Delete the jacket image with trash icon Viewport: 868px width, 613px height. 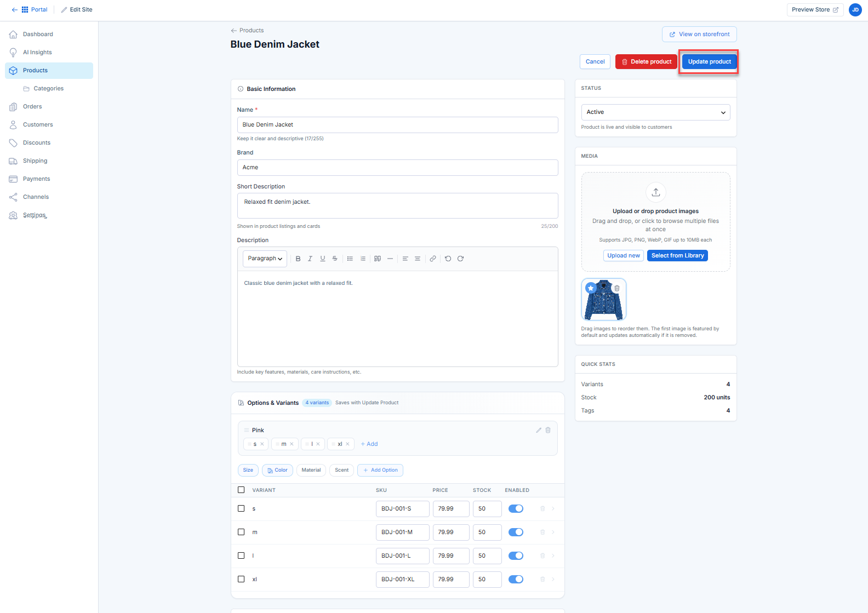coord(617,288)
